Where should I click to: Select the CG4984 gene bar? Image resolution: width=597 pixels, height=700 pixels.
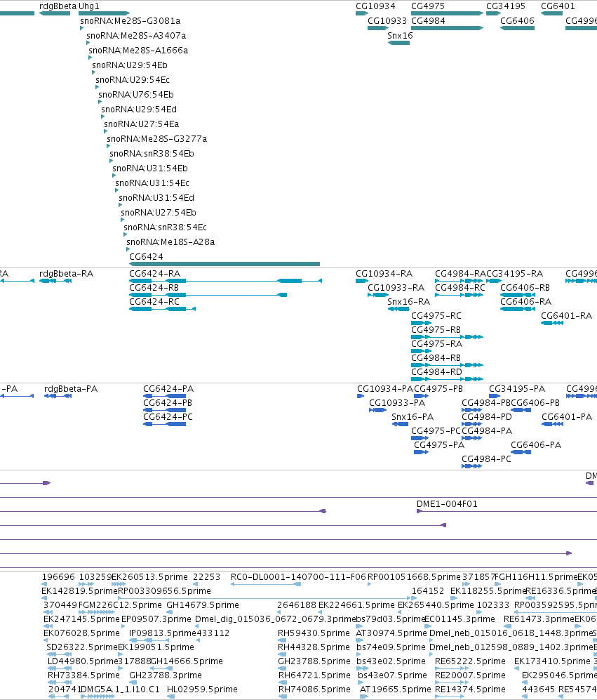pos(447,28)
